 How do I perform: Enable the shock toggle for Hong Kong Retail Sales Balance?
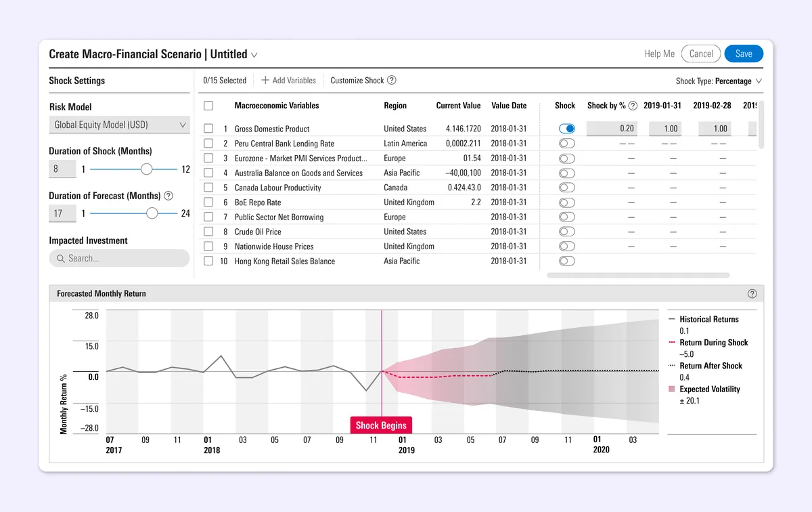(567, 261)
